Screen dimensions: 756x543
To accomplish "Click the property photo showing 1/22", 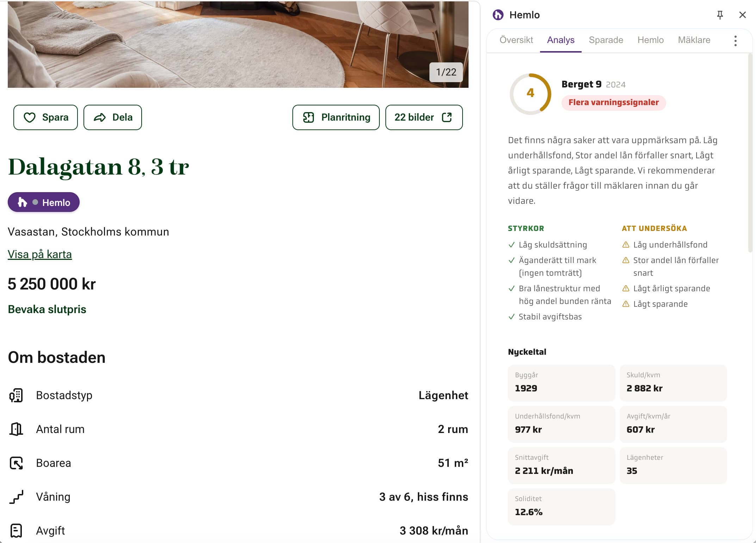I will pos(236,42).
